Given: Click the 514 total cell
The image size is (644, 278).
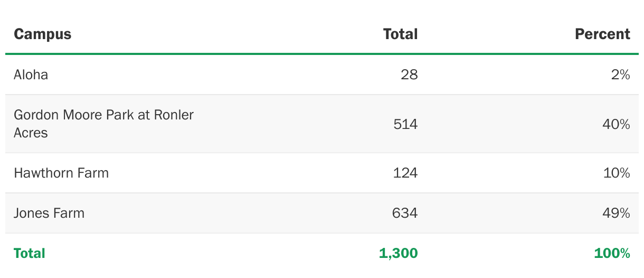Looking at the screenshot, I should [405, 124].
